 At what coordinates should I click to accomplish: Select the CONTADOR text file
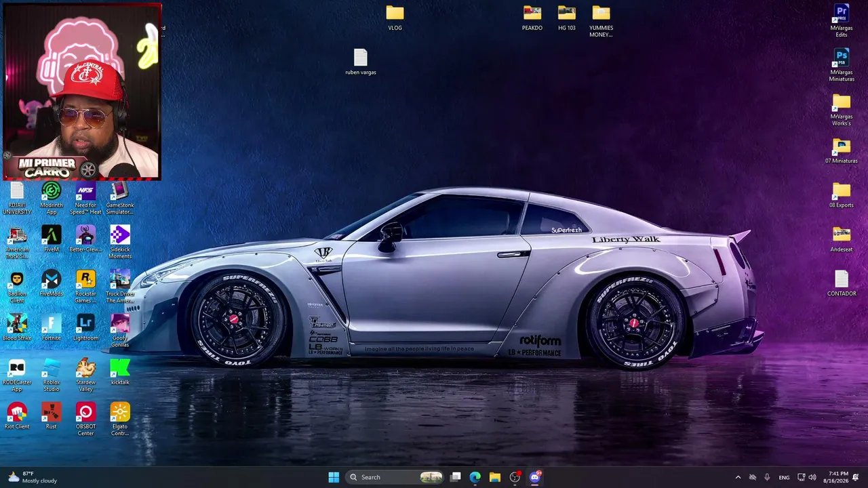point(842,283)
